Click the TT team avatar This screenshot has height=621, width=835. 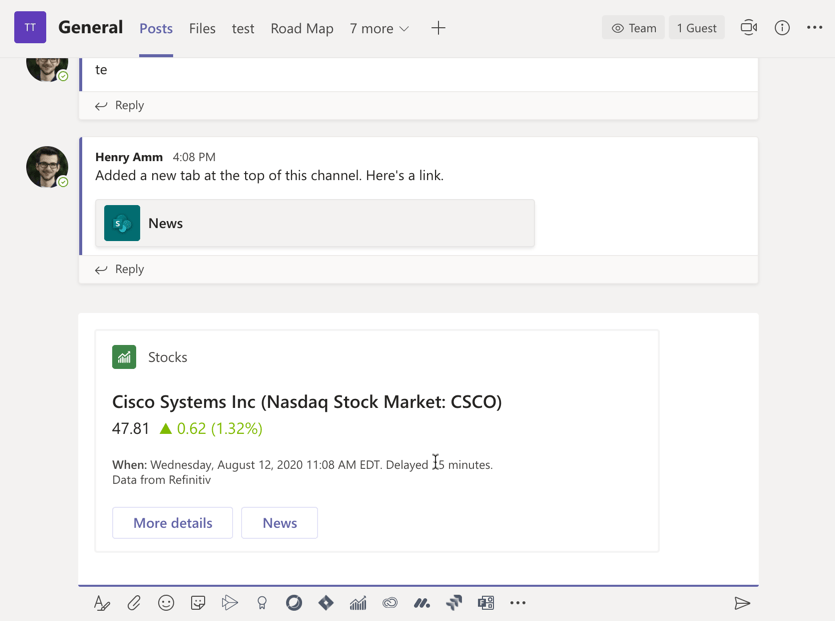tap(30, 27)
